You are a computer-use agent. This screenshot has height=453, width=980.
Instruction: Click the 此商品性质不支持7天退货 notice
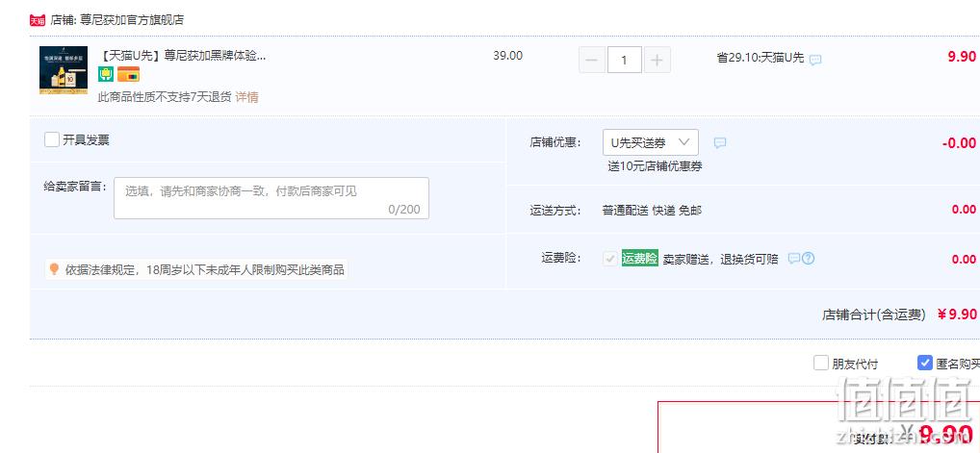click(x=165, y=97)
